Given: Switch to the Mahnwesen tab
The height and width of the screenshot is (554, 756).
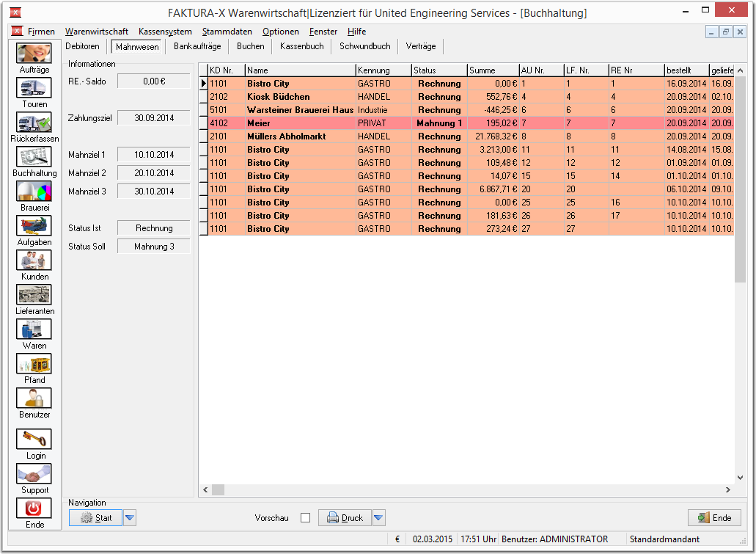Looking at the screenshot, I should click(x=137, y=47).
